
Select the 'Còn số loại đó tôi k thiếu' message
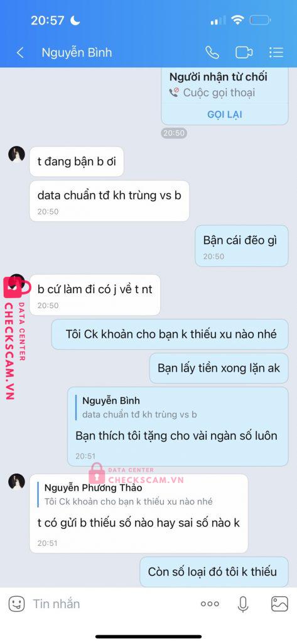pyautogui.click(x=213, y=572)
